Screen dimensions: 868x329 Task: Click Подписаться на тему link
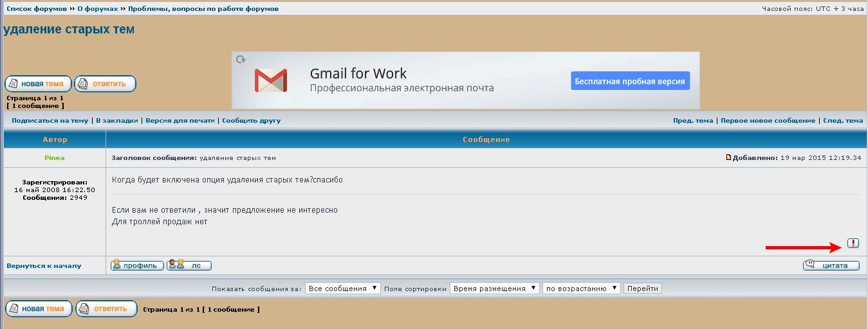(50, 121)
